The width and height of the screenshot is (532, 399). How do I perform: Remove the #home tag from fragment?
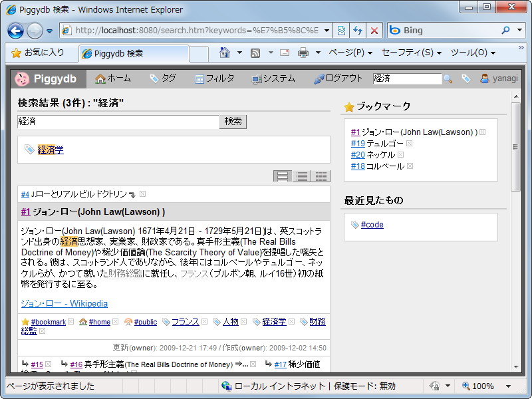115,321
